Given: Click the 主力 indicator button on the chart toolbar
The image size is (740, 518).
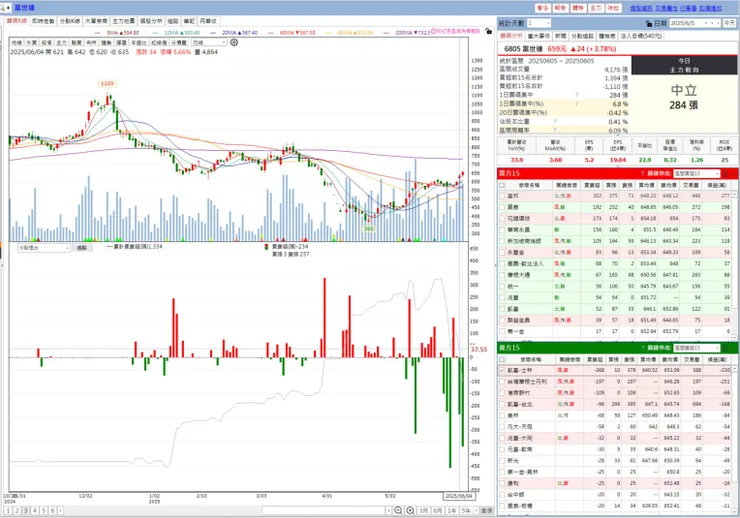Looking at the screenshot, I should (61, 42).
